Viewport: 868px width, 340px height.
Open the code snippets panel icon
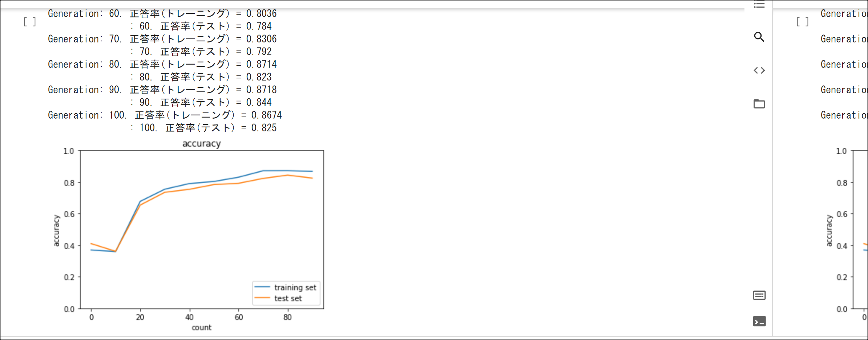click(x=759, y=70)
